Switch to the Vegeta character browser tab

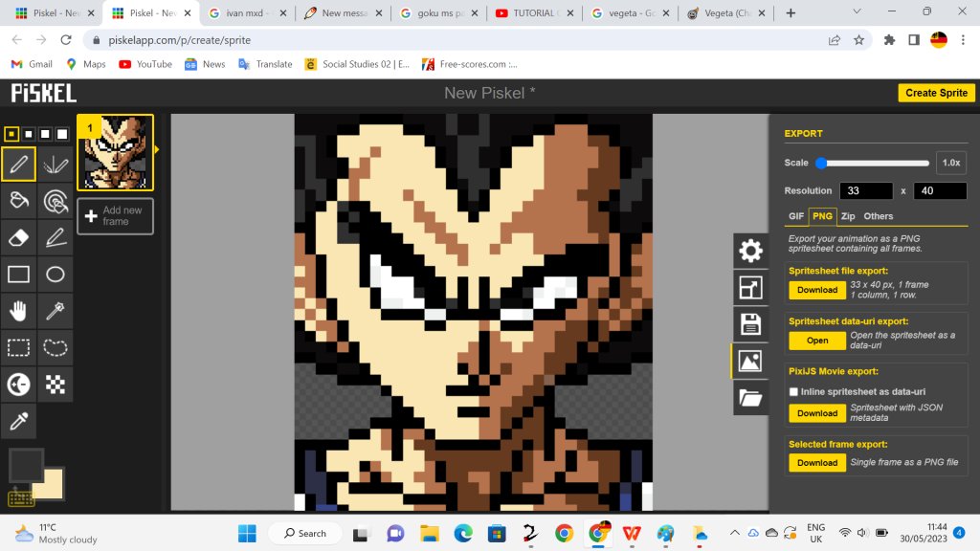726,12
